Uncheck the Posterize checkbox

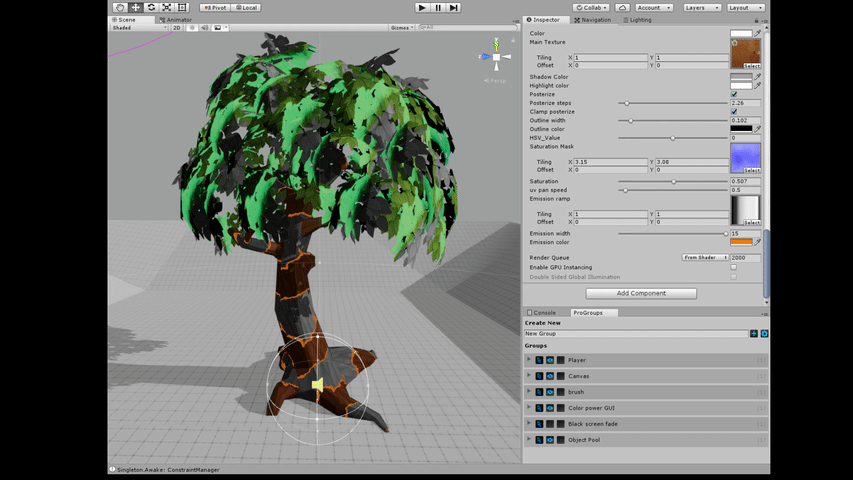tap(734, 94)
